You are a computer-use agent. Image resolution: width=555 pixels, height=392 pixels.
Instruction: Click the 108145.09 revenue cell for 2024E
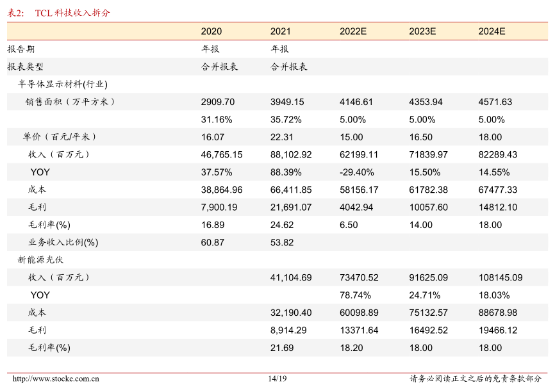[x=500, y=277]
